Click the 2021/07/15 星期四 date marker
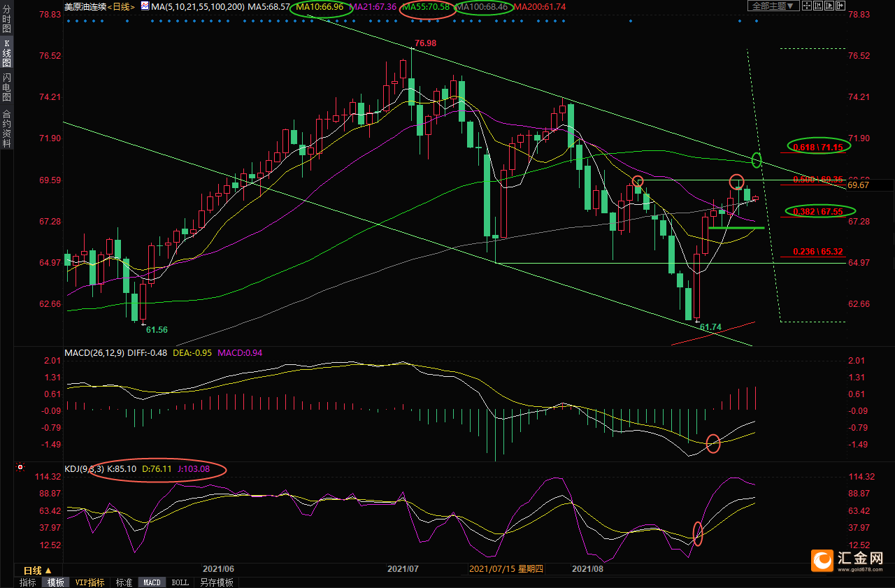 coord(506,569)
